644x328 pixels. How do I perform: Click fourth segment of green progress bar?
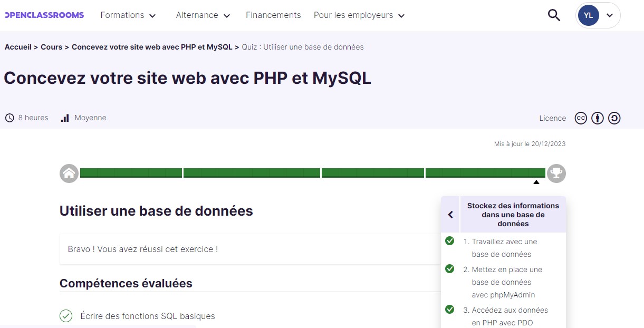[x=485, y=173]
